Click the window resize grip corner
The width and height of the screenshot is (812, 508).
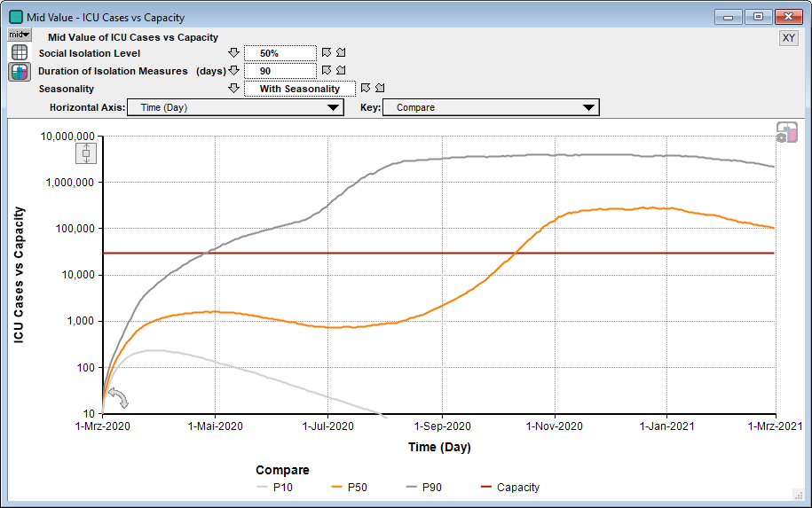click(x=798, y=495)
